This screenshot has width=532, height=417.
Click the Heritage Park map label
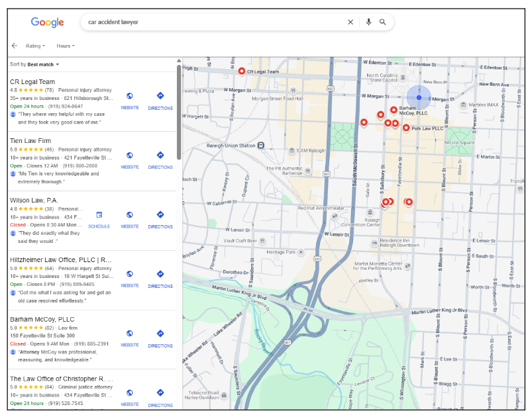coord(281,252)
